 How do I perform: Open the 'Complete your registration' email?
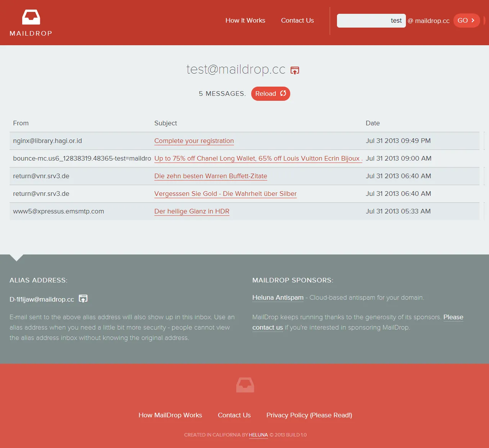[x=194, y=141]
